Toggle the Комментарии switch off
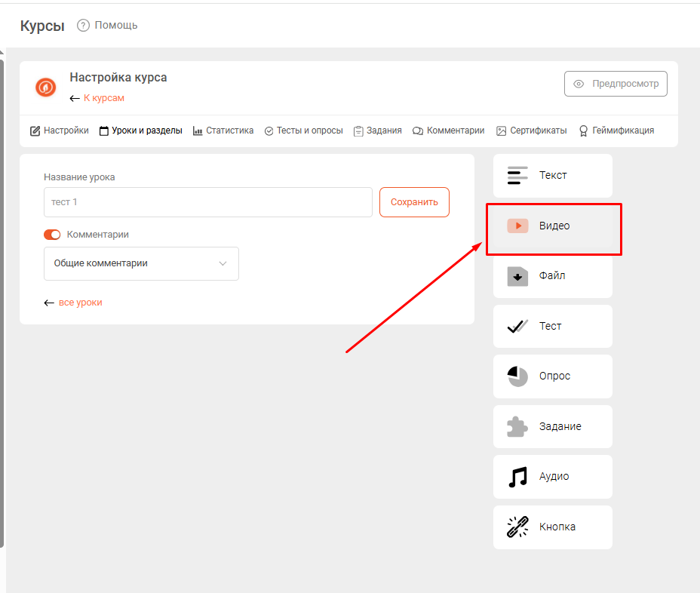 point(52,235)
